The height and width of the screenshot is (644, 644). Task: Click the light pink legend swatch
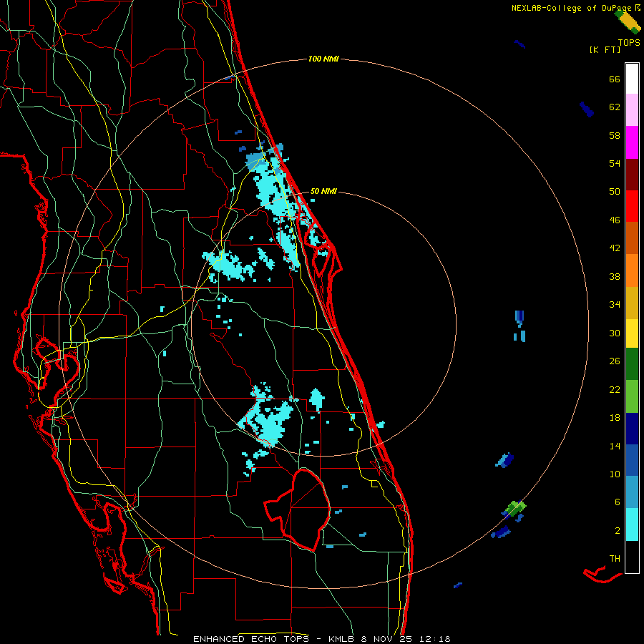coord(632,109)
